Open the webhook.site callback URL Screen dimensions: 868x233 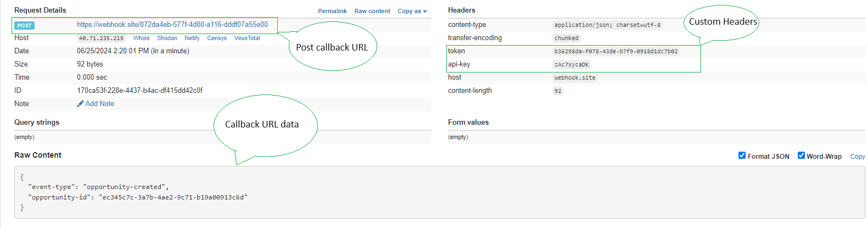(172, 25)
